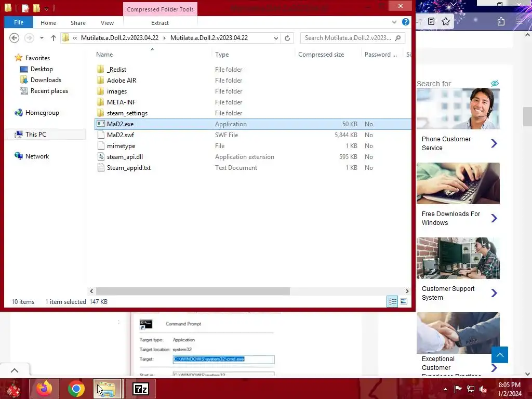Select the _Redist folder icon
Screen dimensions: 532x399
pyautogui.click(x=100, y=69)
